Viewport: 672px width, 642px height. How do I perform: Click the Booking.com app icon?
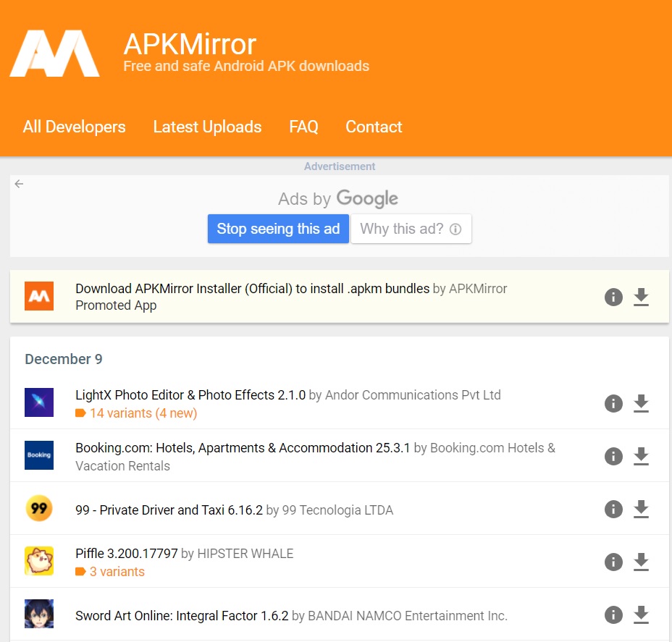coord(39,455)
